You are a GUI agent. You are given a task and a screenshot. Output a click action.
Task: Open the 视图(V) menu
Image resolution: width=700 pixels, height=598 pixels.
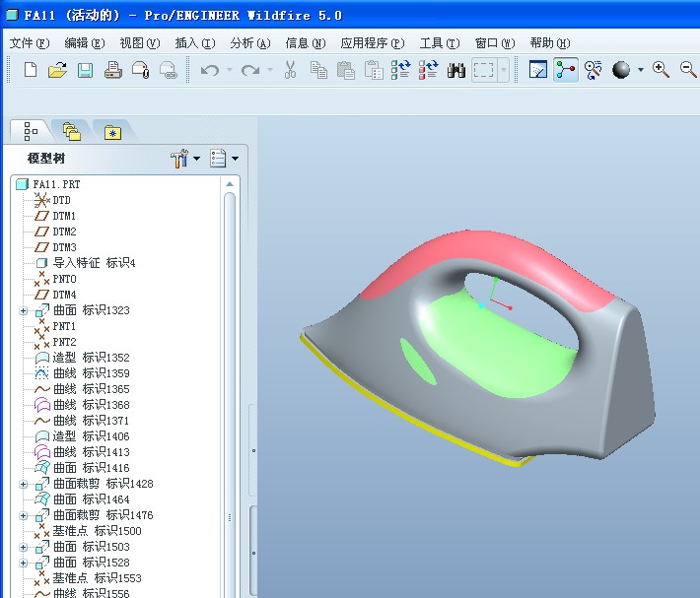(x=140, y=43)
